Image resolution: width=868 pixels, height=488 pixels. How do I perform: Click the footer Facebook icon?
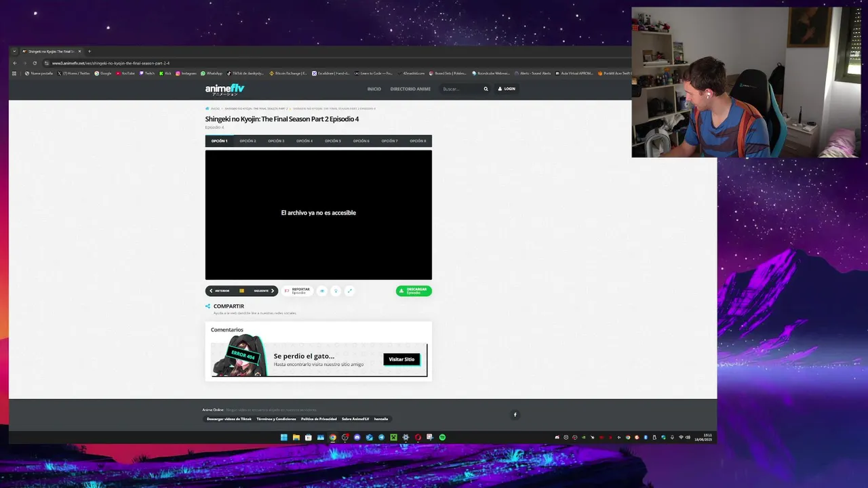click(515, 415)
